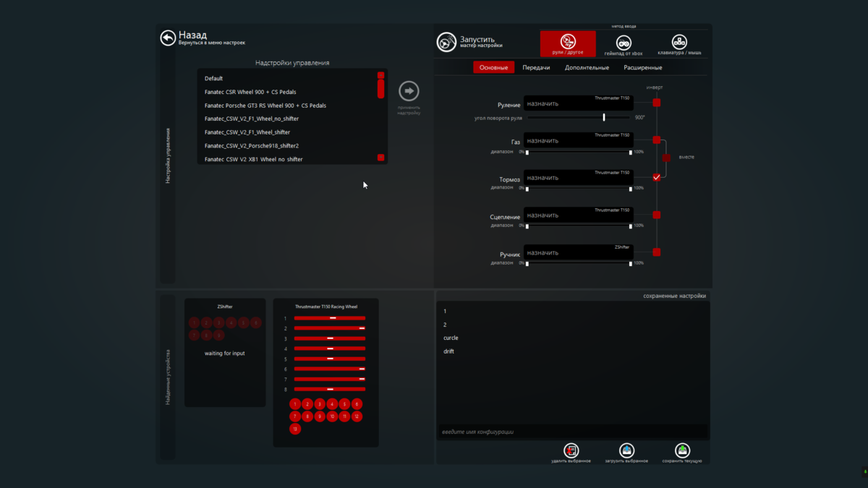
Task: Click Сцепление range slider right handle
Action: coord(631,226)
